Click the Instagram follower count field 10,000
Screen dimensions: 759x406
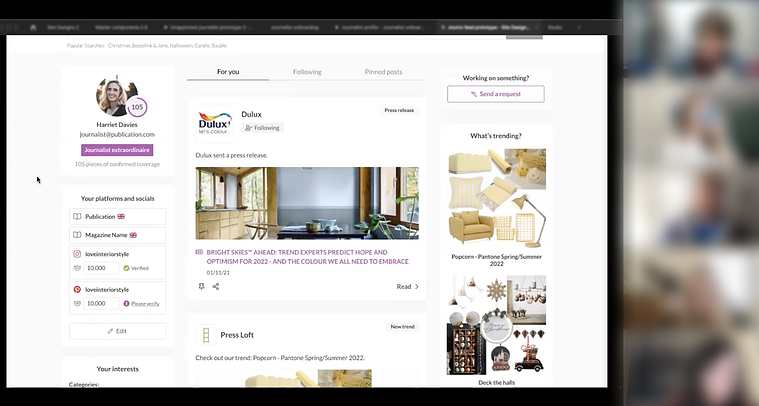click(101, 268)
